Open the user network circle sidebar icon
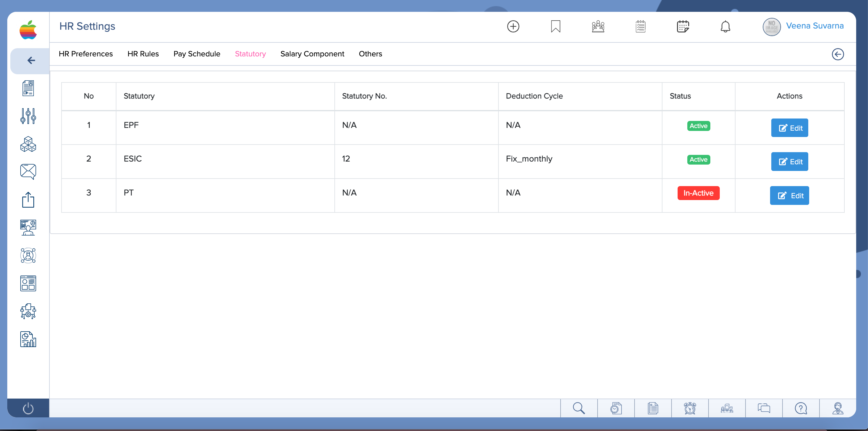 [28, 256]
